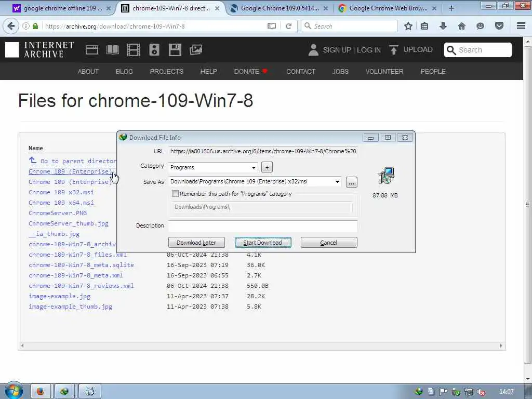Open chrome-109-Win7-8_meta.sqlite link
The width and height of the screenshot is (532, 399).
(82, 265)
